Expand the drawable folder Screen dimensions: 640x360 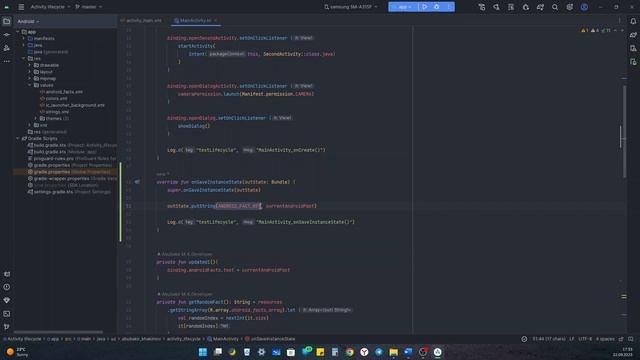(x=30, y=65)
